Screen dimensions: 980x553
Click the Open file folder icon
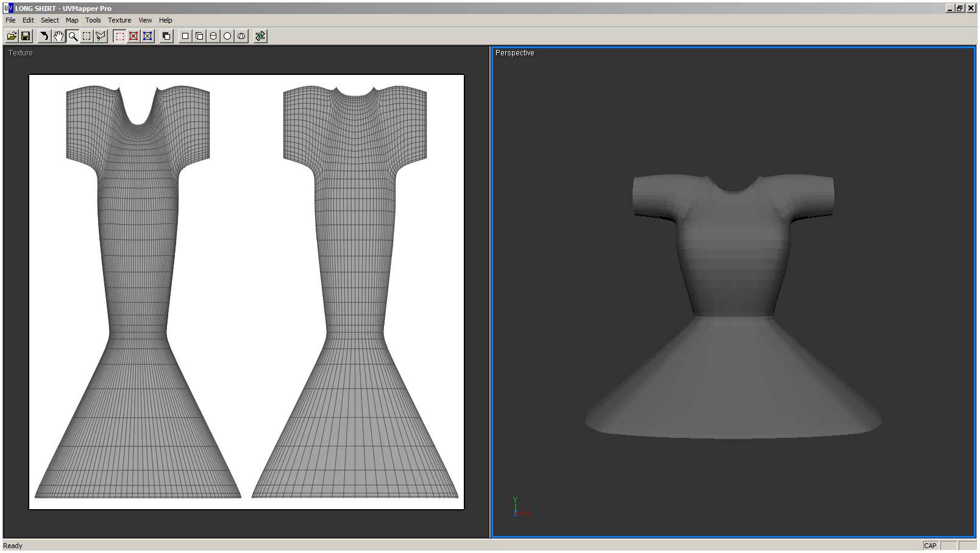(12, 37)
